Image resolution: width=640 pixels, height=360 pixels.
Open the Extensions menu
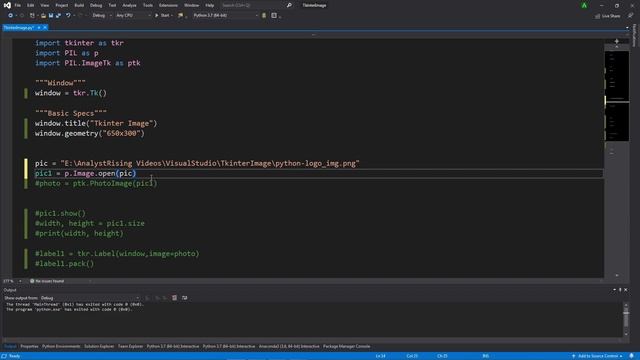tap(168, 5)
